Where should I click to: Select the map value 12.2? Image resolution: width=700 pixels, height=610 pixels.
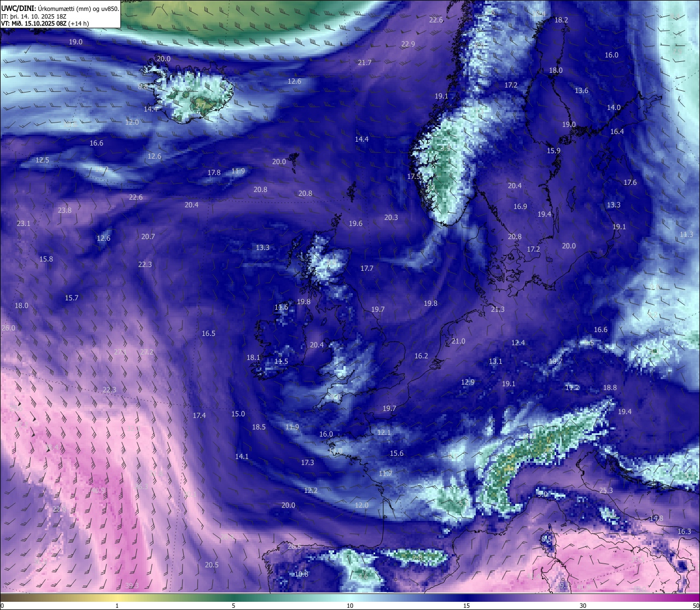(x=311, y=490)
